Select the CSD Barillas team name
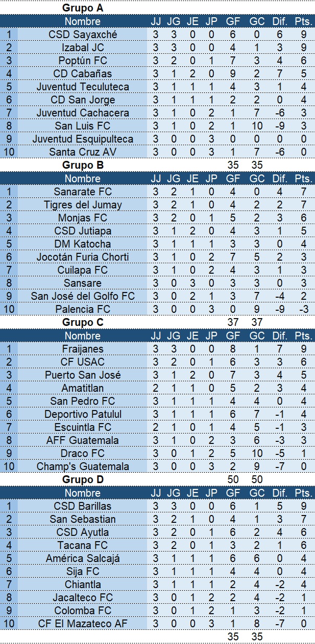 point(83,506)
